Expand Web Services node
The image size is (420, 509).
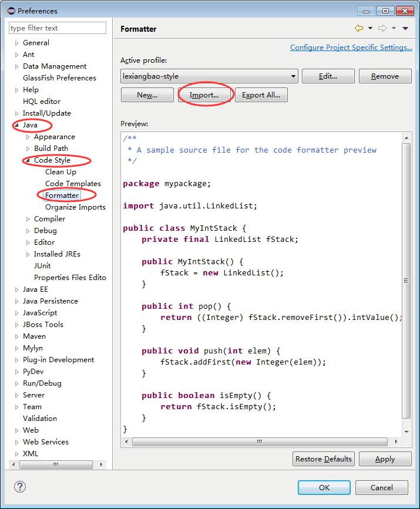point(16,442)
